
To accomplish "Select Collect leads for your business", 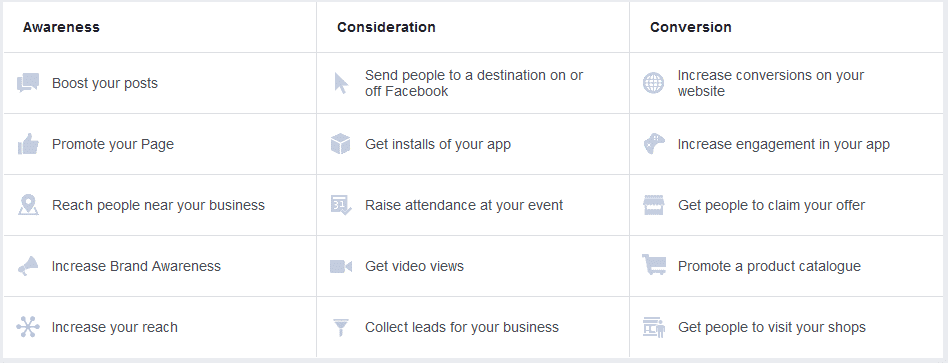I will [x=473, y=327].
